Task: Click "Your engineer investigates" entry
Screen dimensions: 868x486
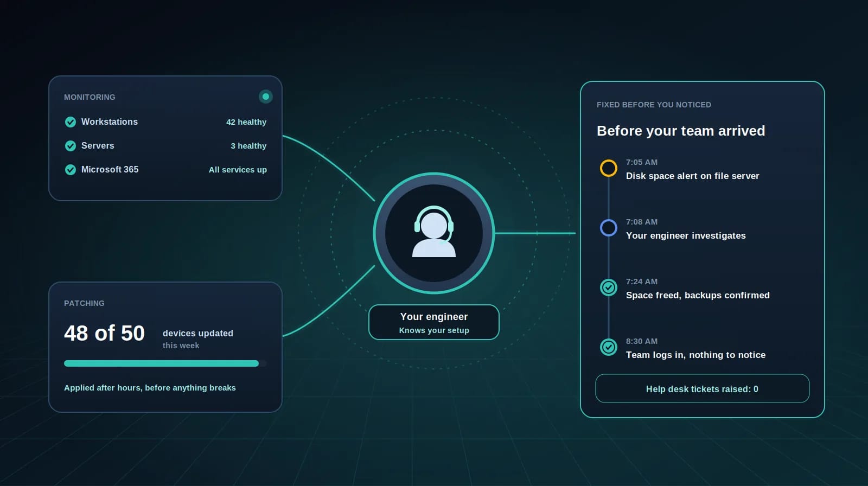Action: pos(686,235)
